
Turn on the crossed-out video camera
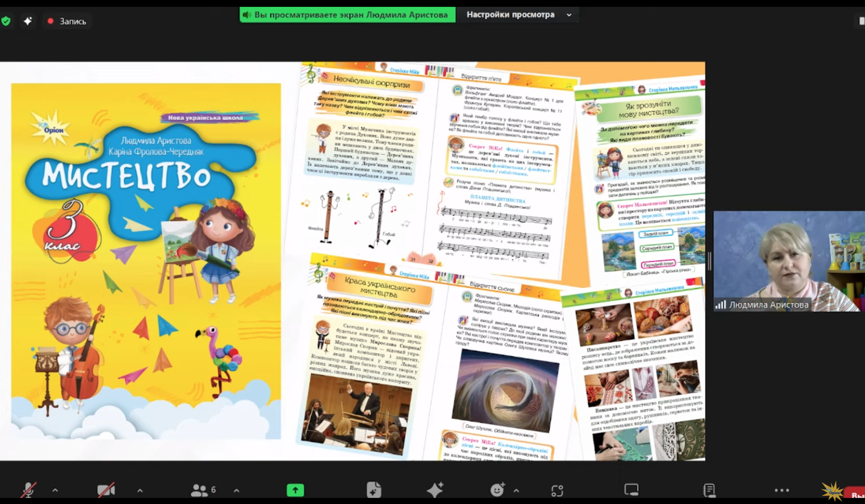pos(106,490)
